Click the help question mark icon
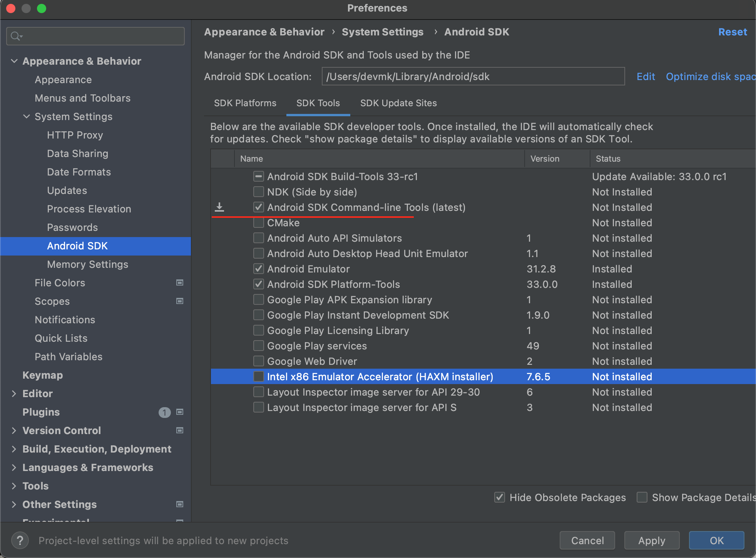The image size is (756, 558). click(x=20, y=540)
